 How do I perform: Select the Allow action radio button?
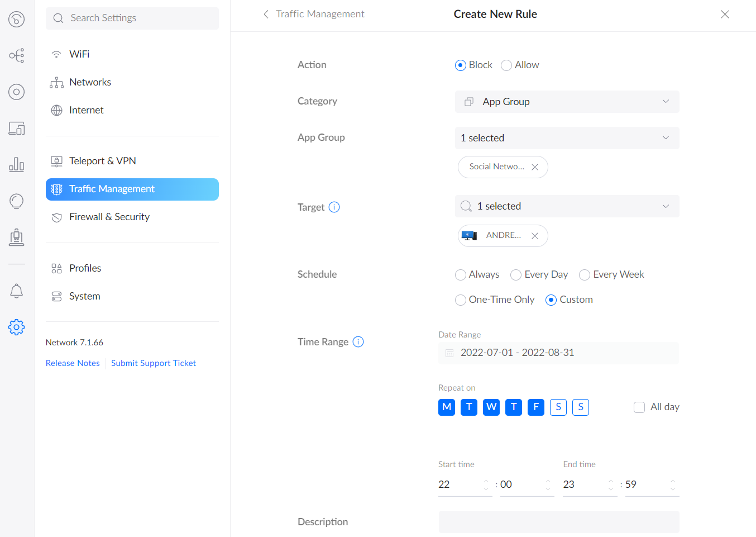click(x=506, y=65)
